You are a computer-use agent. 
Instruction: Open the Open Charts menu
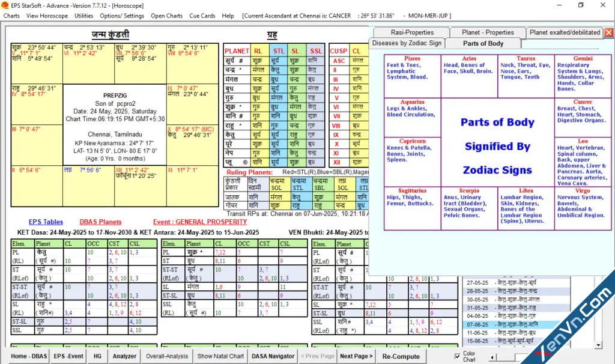(167, 16)
